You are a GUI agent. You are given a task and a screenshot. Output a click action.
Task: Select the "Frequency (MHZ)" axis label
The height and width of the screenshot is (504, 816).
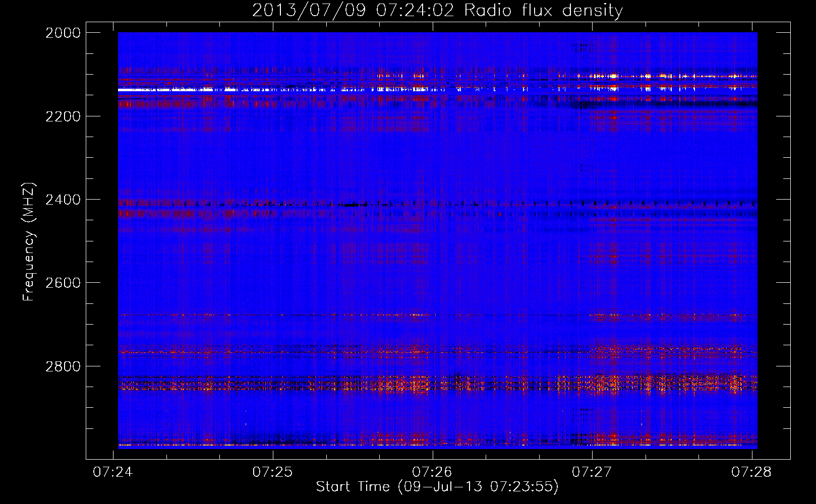[29, 242]
